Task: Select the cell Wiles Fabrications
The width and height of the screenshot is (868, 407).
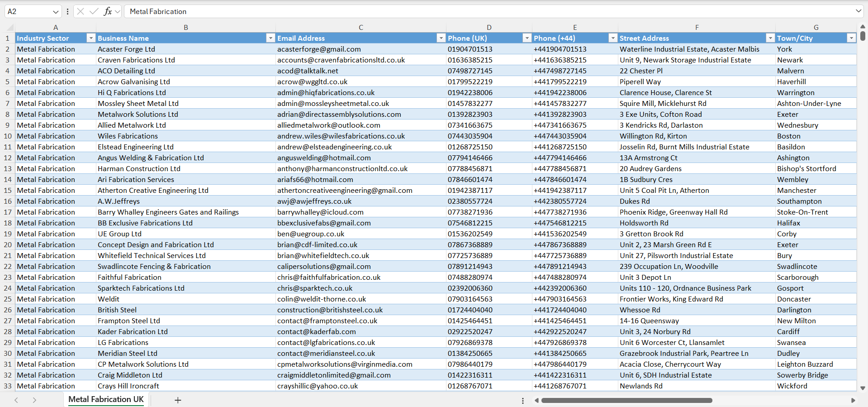Action: point(186,136)
